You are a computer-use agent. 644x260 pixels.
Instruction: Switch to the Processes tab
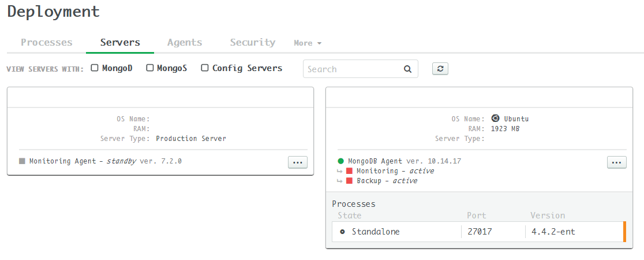46,42
